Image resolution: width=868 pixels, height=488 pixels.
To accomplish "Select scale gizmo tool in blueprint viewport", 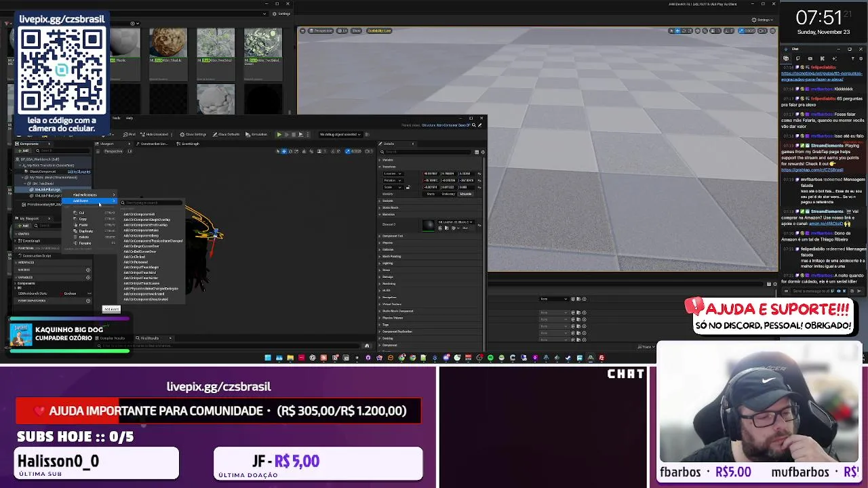I will pyautogui.click(x=296, y=151).
